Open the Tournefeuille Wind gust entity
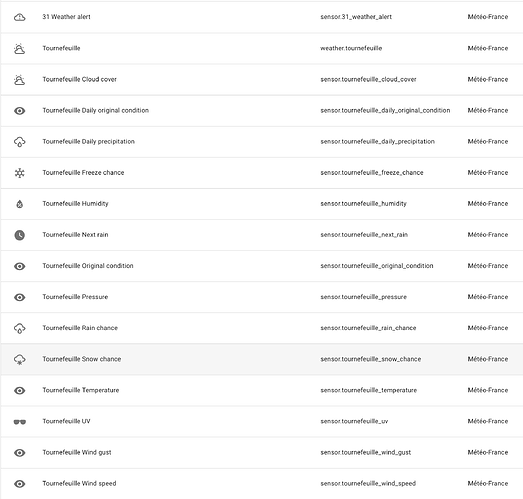The width and height of the screenshot is (523, 499). click(x=262, y=453)
